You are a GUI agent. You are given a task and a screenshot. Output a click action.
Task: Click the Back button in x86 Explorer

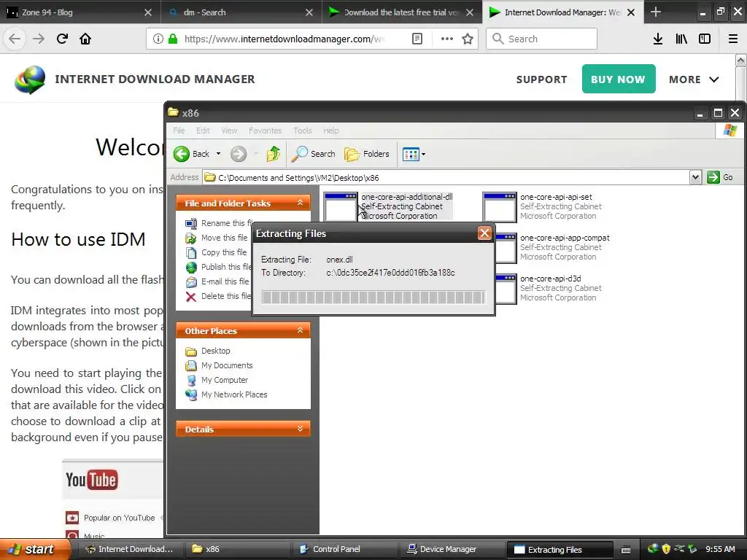(x=191, y=154)
